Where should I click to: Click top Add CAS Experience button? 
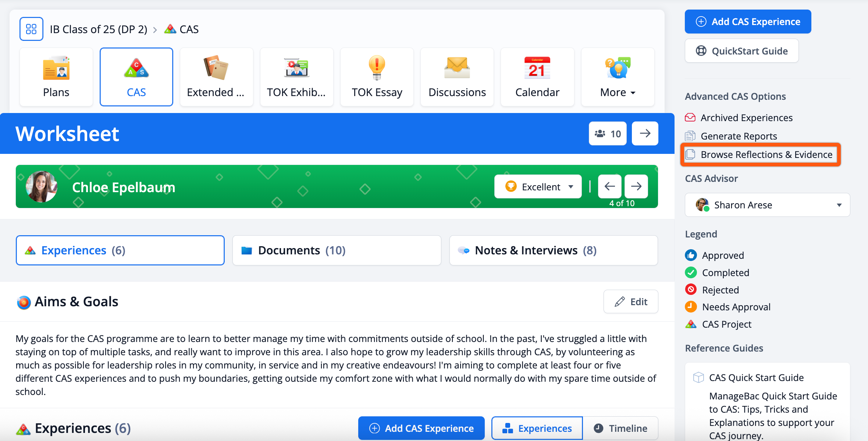748,22
